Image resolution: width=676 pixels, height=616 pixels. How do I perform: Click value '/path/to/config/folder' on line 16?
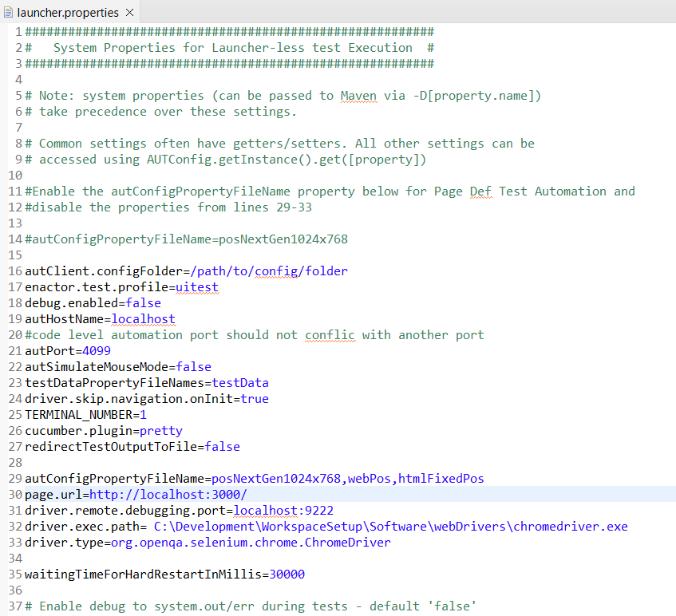pyautogui.click(x=269, y=271)
